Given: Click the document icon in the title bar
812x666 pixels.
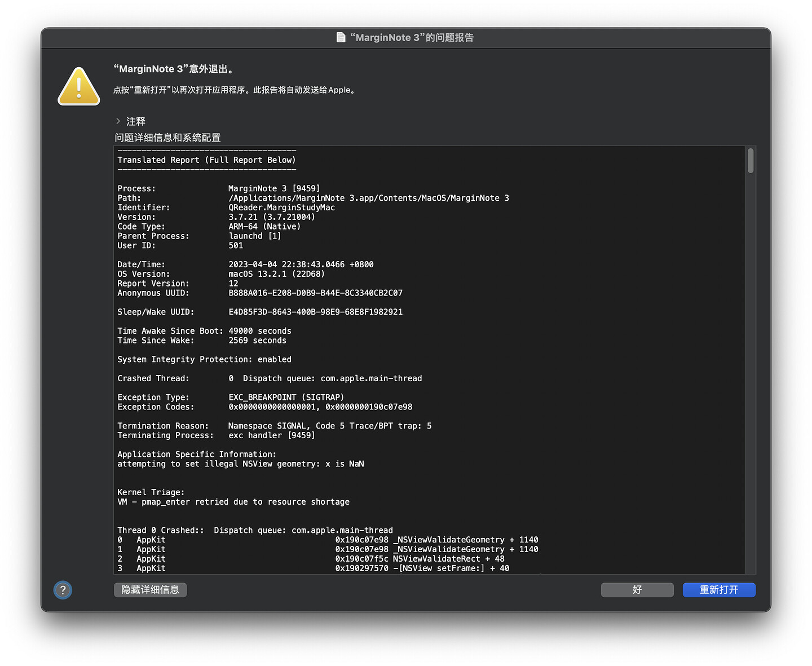Looking at the screenshot, I should [341, 37].
